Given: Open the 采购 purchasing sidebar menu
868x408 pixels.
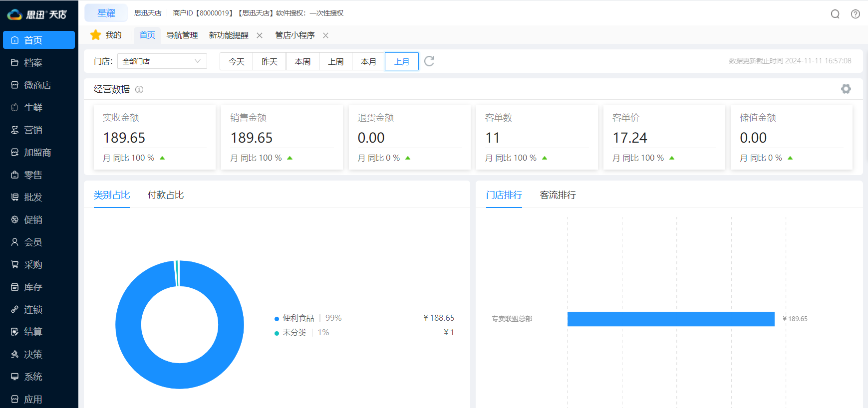Looking at the screenshot, I should point(39,264).
